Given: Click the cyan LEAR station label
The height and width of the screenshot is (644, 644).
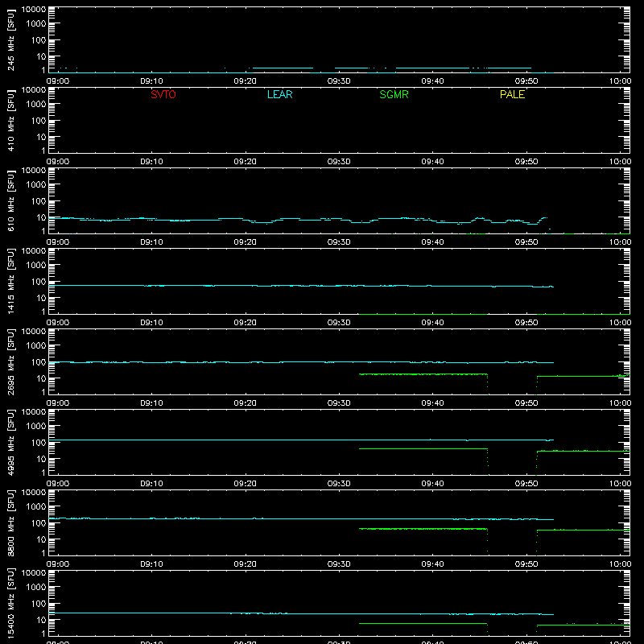Looking at the screenshot, I should click(x=279, y=94).
